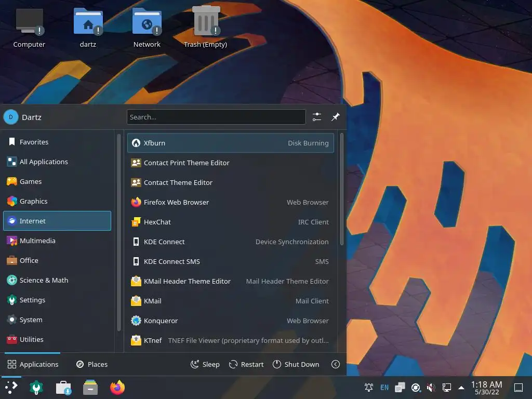The width and height of the screenshot is (532, 399).
Task: Open the network connections tray icon
Action: [447, 387]
